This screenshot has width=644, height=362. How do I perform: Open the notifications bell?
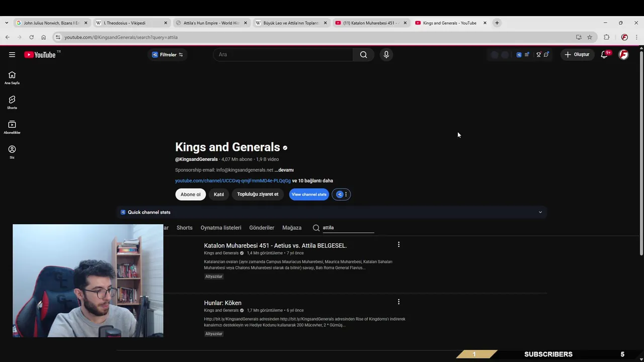click(604, 54)
